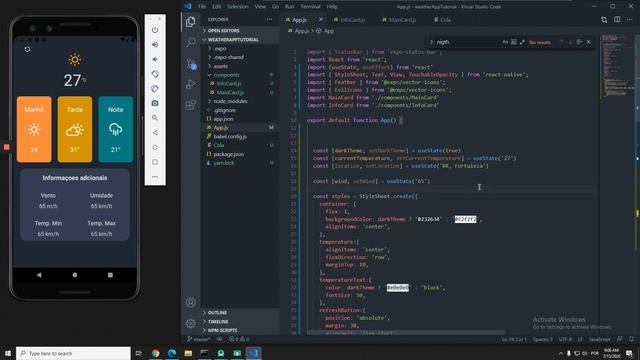
Task: Rotate emulator right
Action: tap(155, 89)
